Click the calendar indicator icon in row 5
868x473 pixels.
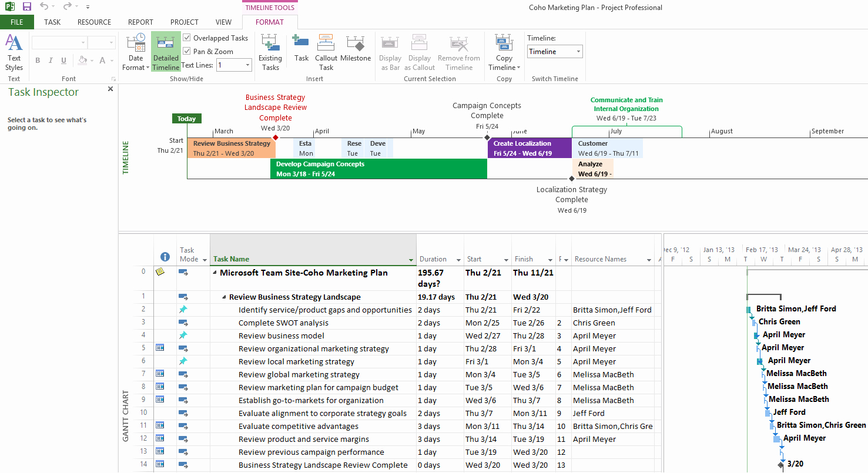[x=160, y=348]
